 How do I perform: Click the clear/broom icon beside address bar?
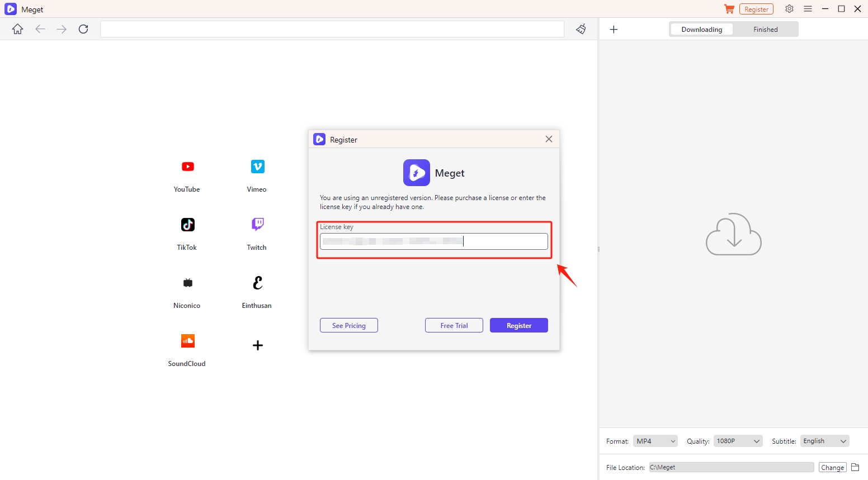(x=581, y=29)
